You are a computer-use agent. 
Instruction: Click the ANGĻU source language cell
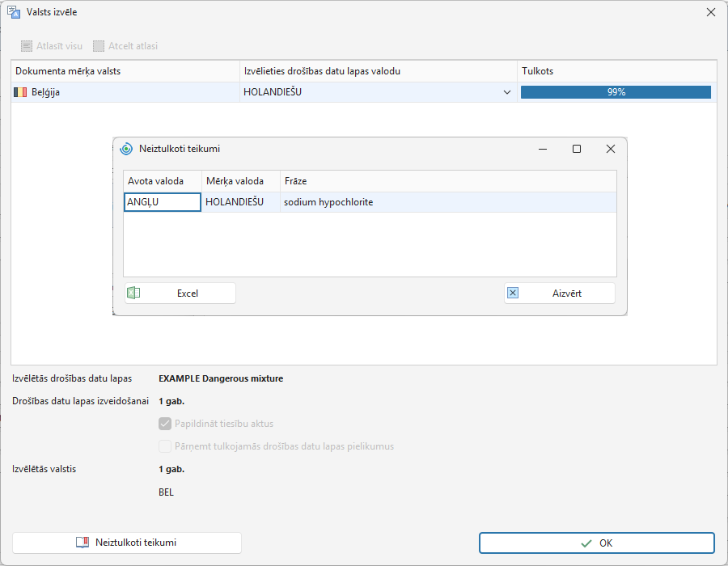pyautogui.click(x=162, y=202)
